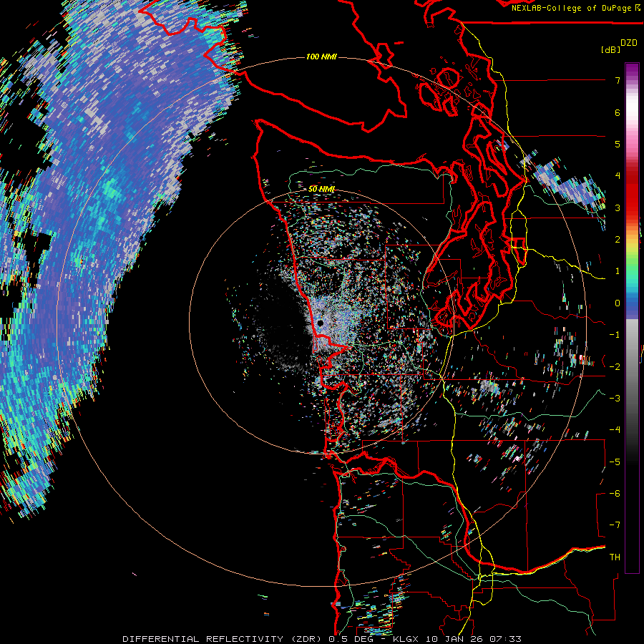Click the -6 value on the color scale

click(615, 494)
